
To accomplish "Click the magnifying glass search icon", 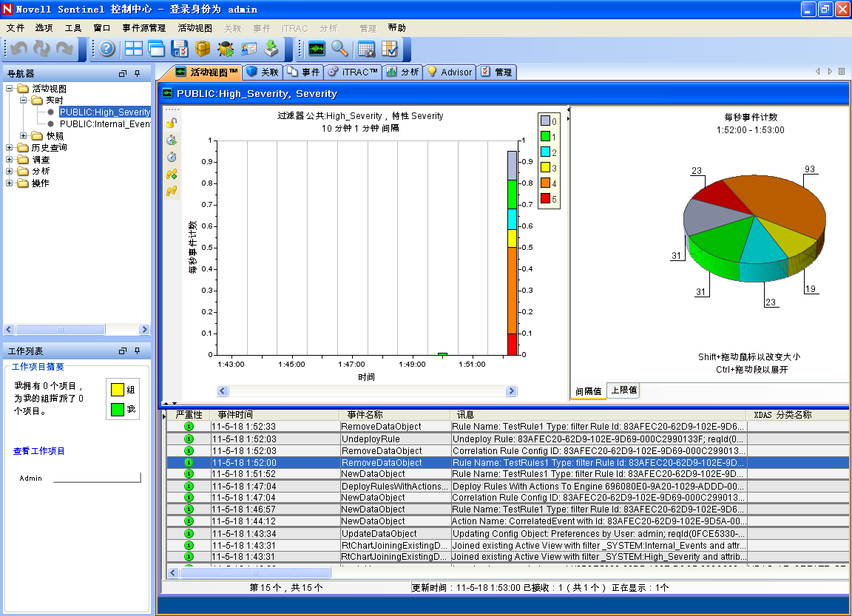I will pyautogui.click(x=339, y=49).
